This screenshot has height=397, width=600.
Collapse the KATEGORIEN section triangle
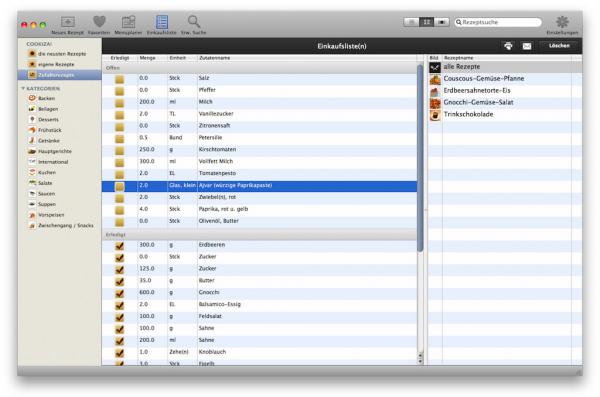23,88
